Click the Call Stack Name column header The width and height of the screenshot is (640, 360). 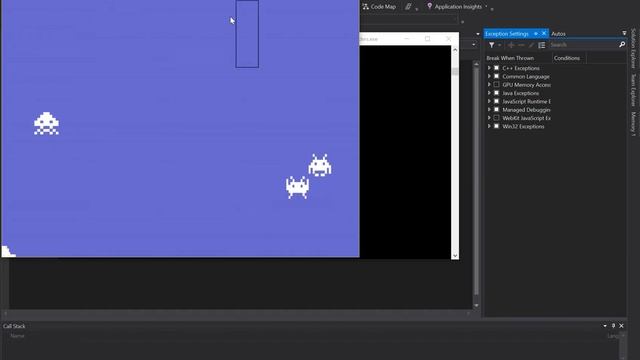coord(17,336)
